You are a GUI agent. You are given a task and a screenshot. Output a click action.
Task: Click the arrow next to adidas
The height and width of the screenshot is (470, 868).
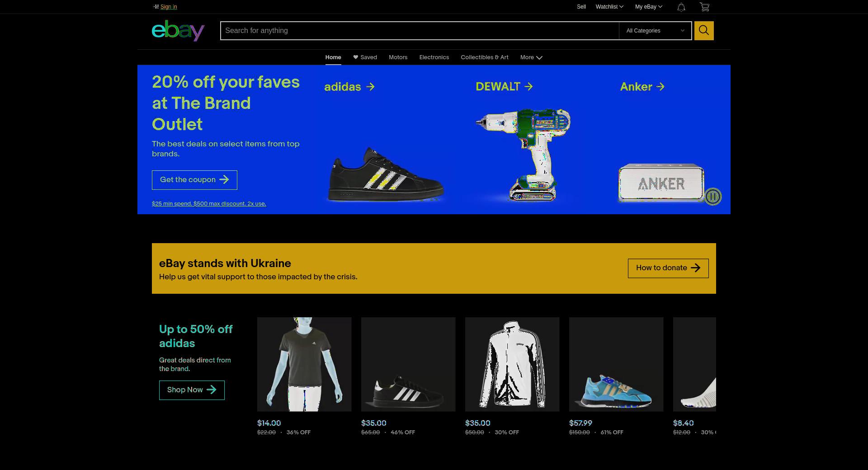click(370, 87)
